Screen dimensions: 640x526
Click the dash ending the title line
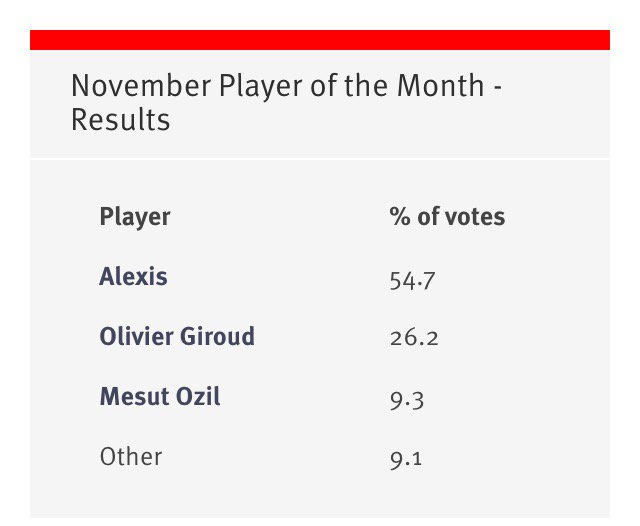point(498,87)
